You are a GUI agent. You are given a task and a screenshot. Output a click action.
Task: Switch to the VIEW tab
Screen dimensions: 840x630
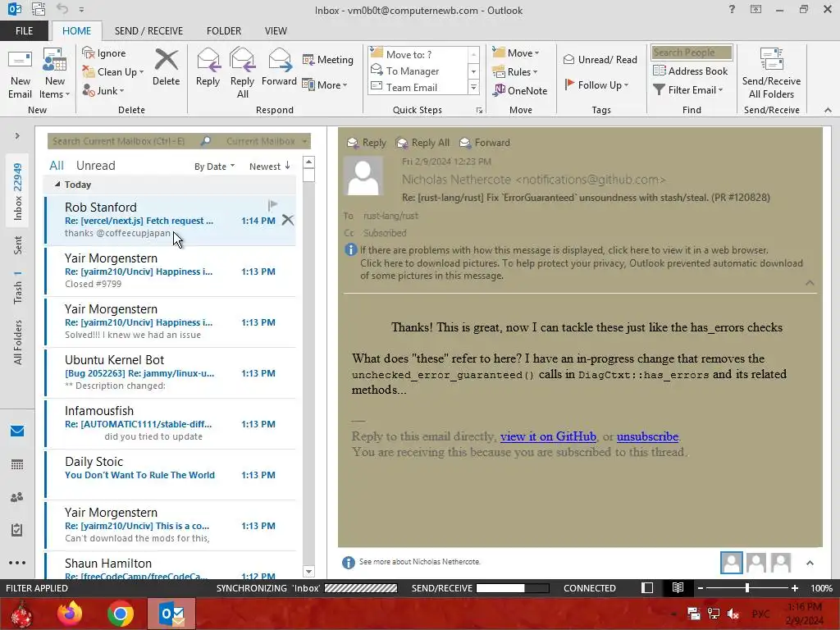276,31
